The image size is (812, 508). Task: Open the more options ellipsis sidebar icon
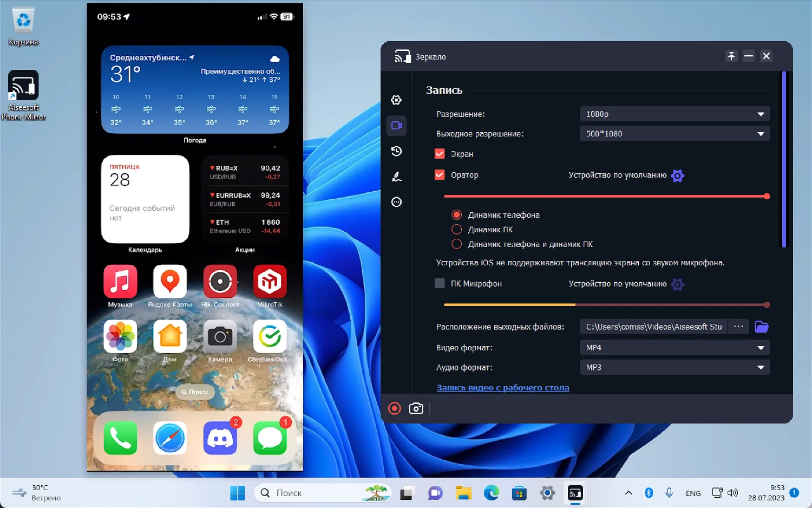(x=396, y=202)
